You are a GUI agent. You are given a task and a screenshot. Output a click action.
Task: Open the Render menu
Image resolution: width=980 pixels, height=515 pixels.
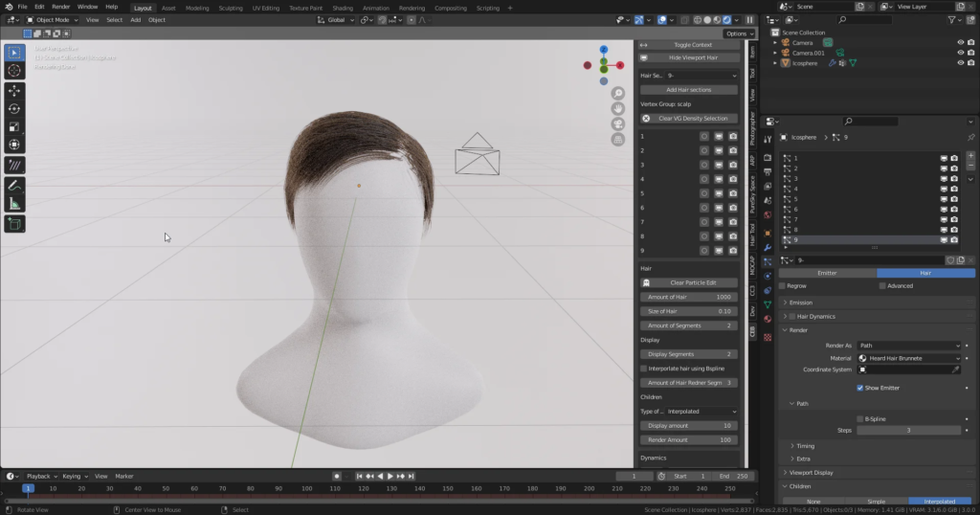click(60, 7)
